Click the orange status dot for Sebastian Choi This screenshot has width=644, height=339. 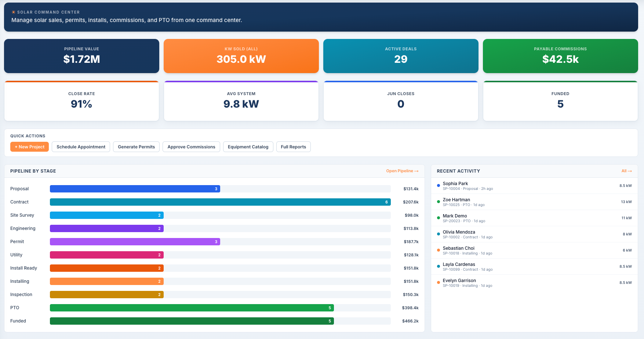pos(438,250)
